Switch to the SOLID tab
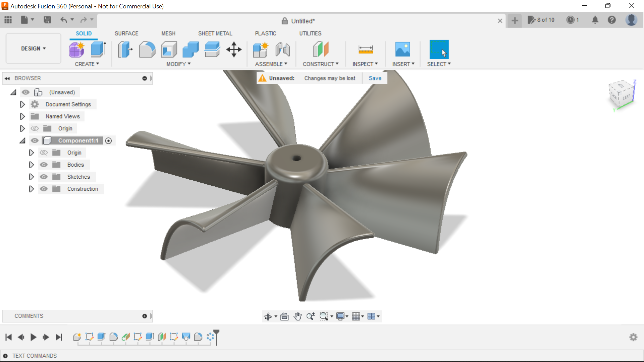The width and height of the screenshot is (644, 362). tap(84, 34)
